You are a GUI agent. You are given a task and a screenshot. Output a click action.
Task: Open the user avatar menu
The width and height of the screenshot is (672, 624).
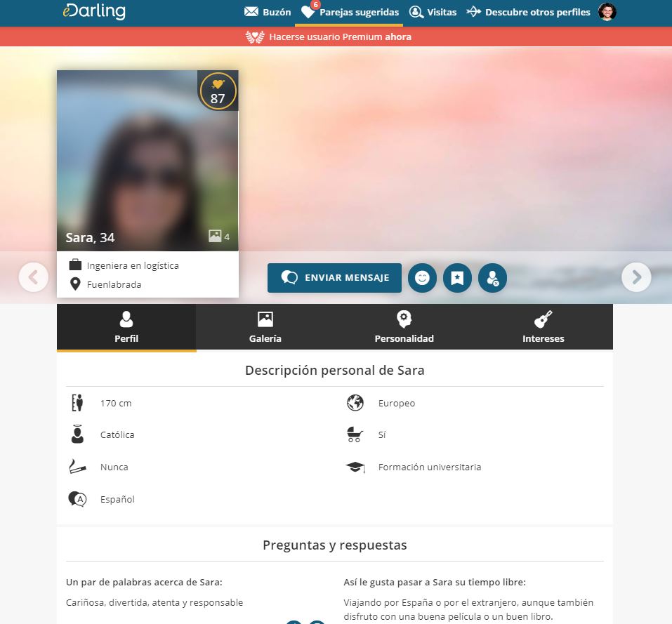(x=607, y=11)
